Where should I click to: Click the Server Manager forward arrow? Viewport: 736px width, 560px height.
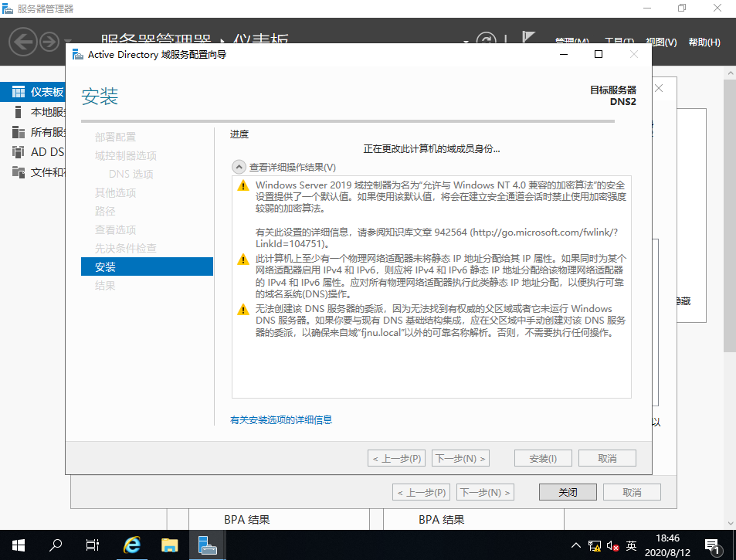pyautogui.click(x=49, y=42)
